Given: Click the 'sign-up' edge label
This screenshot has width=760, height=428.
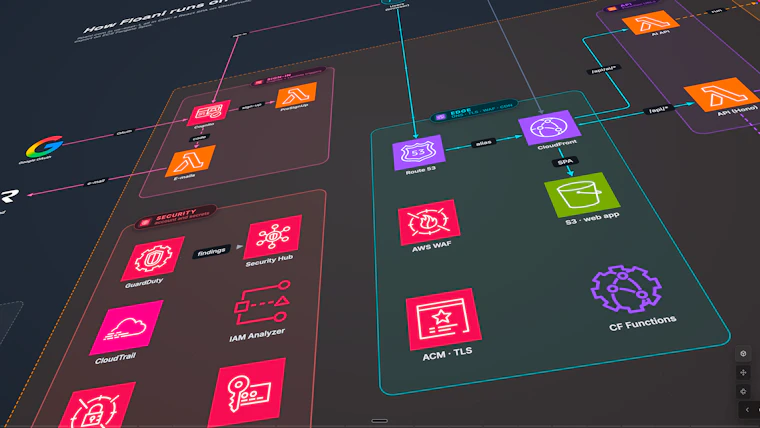Looking at the screenshot, I should click(x=252, y=106).
